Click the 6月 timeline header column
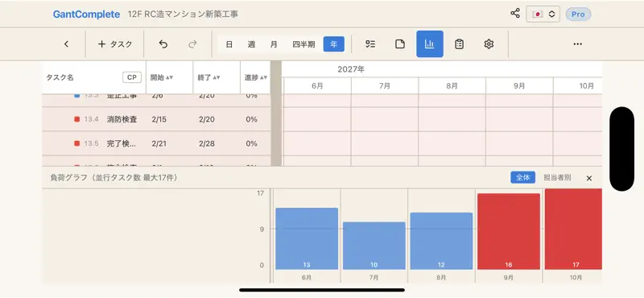 point(317,86)
